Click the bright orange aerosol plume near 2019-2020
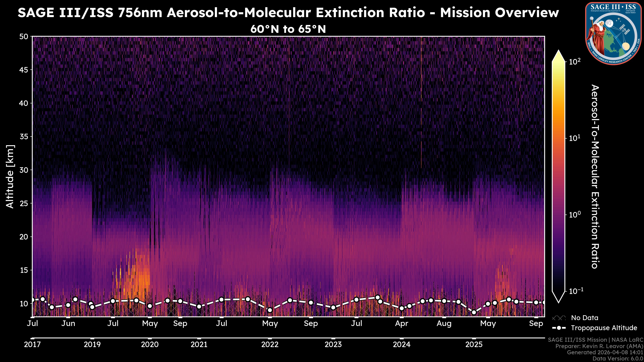The height and width of the screenshot is (362, 644). [143, 277]
